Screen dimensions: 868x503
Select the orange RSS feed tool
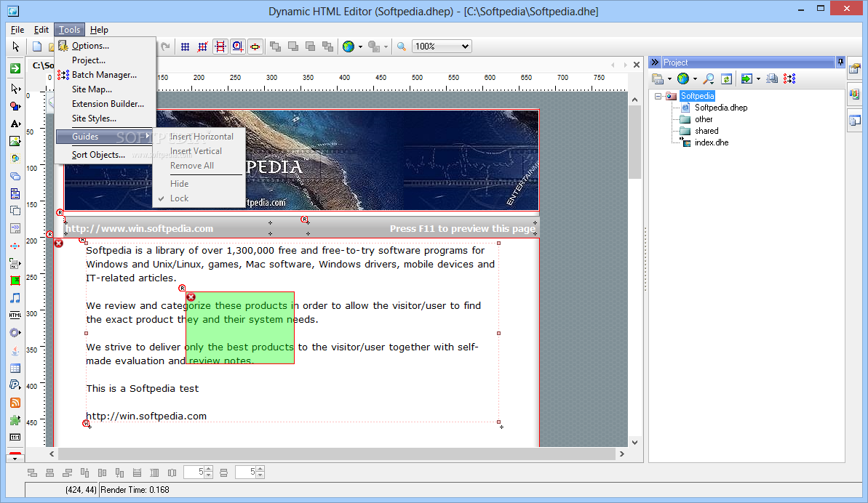15,403
